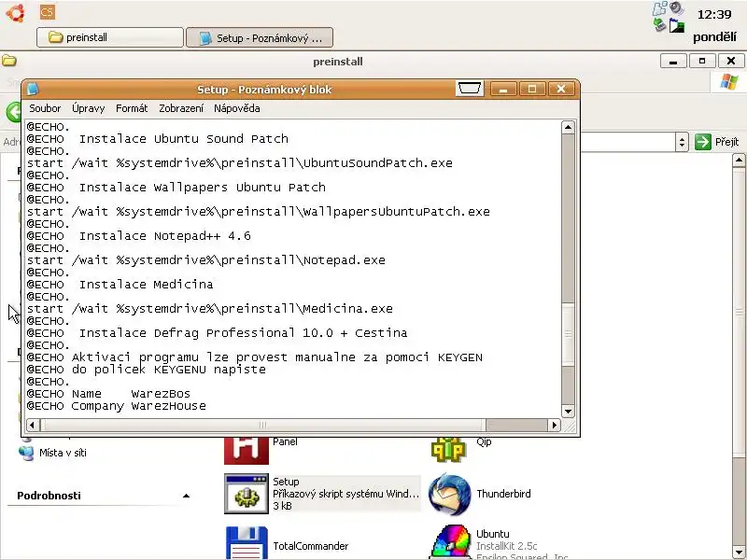Click the Notepad horizontal scrollbar thumb
747x560 pixels.
pos(262,425)
